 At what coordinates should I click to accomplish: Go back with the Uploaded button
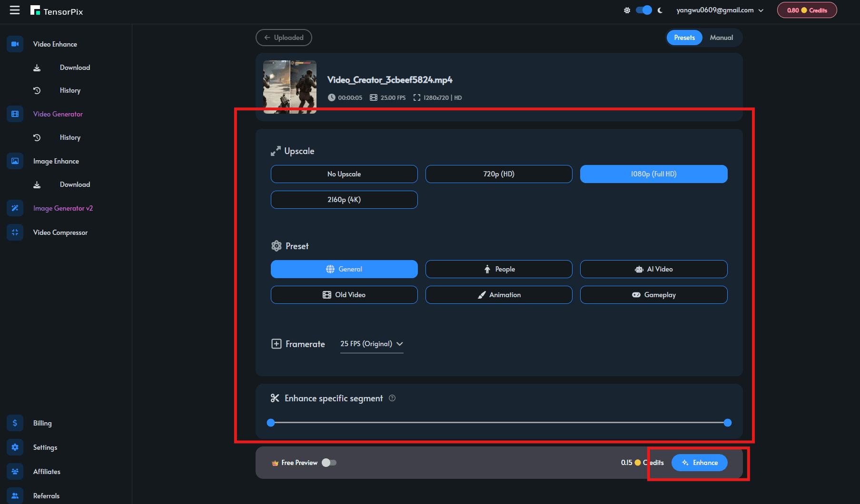(284, 38)
